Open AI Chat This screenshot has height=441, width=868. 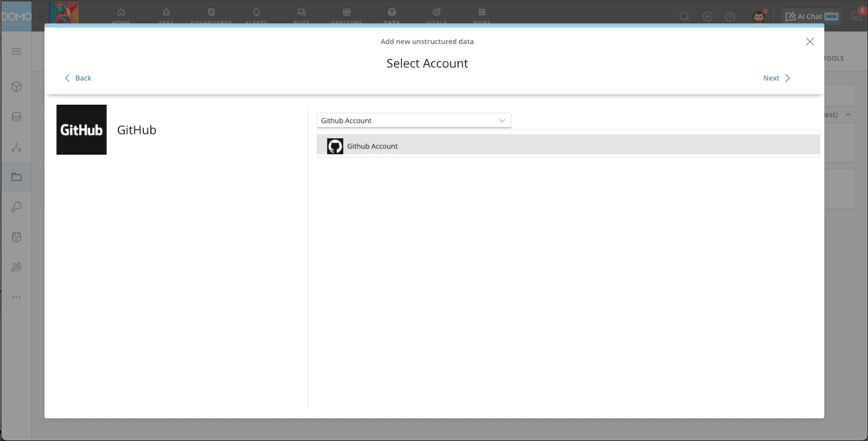coord(812,17)
